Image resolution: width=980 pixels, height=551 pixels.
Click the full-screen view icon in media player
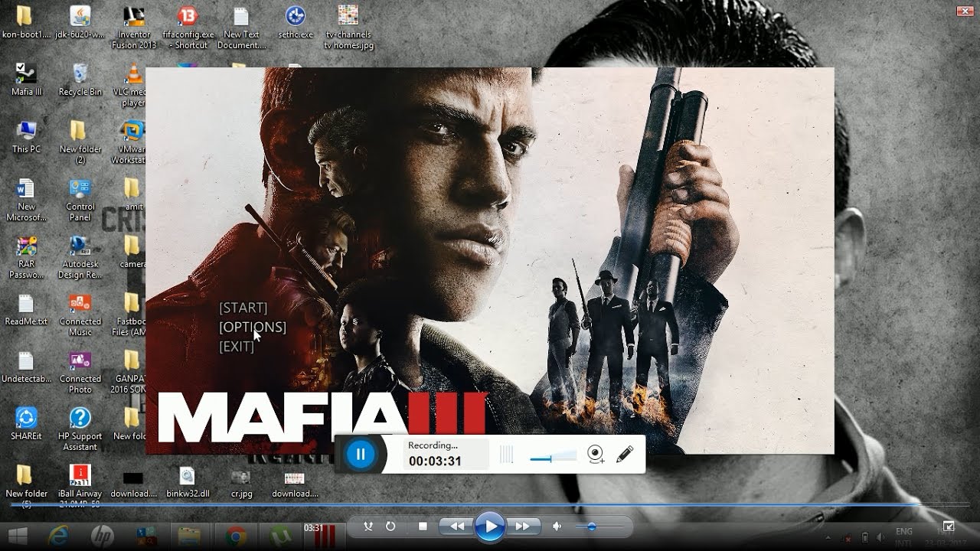pos(949,527)
